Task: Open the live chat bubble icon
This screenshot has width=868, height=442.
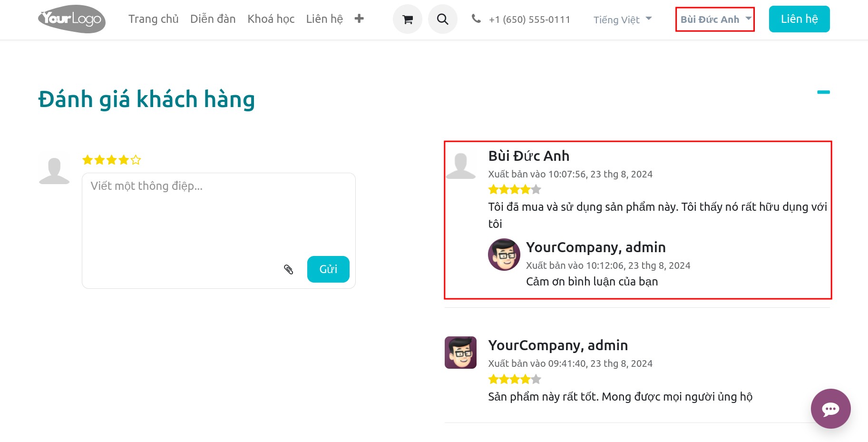Action: 831,409
